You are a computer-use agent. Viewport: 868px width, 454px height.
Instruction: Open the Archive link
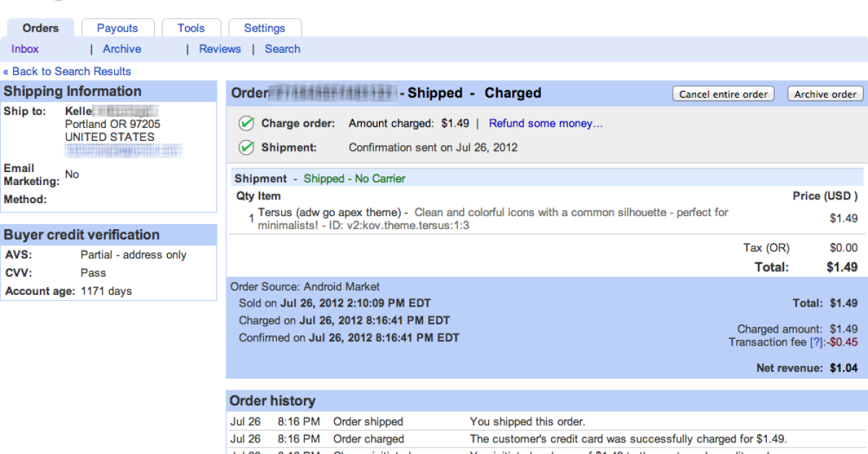point(122,49)
